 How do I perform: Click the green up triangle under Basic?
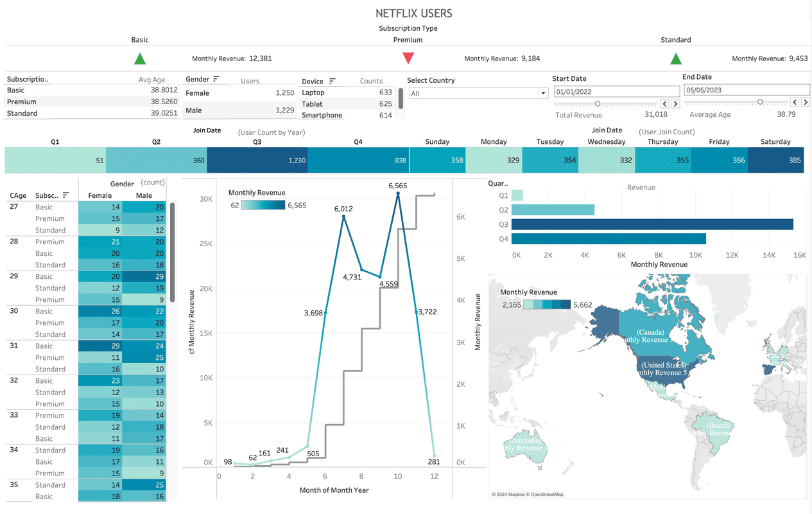click(140, 59)
